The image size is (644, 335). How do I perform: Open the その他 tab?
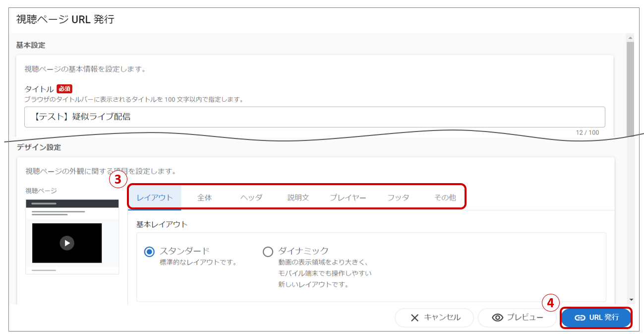point(445,198)
